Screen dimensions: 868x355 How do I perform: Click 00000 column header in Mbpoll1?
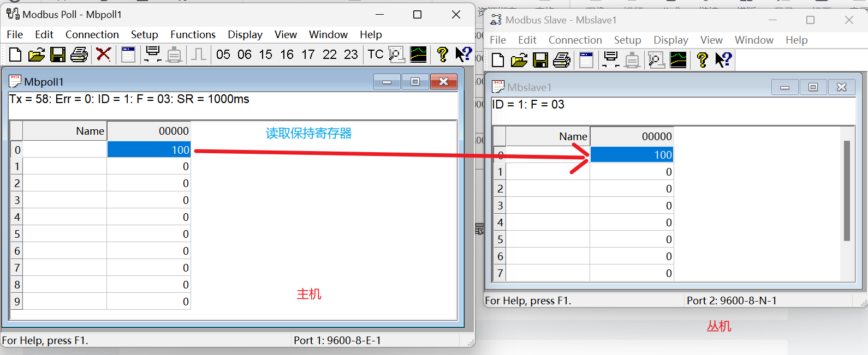pyautogui.click(x=148, y=131)
